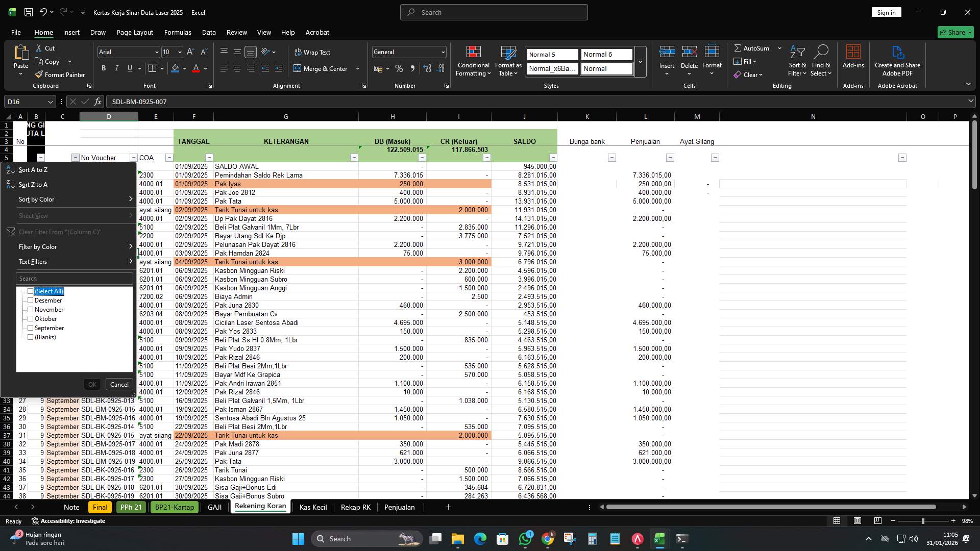Screen dimensions: 980x551
Task: Open the Kas Kecil sheet tab
Action: [x=313, y=507]
